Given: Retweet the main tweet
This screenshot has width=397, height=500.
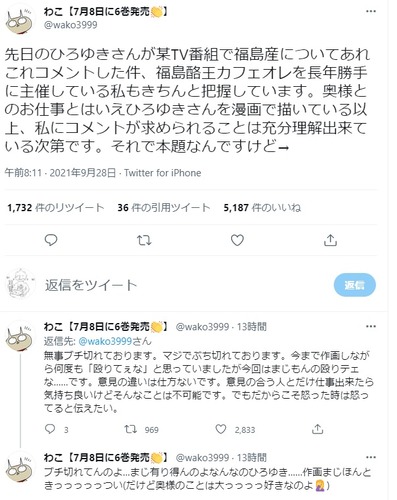Looking at the screenshot, I should coord(144,240).
